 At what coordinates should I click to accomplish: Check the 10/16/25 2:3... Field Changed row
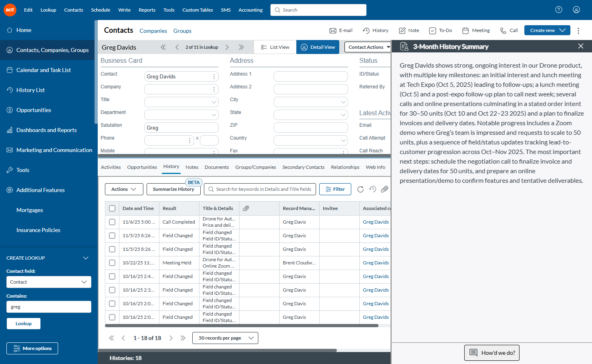tap(112, 290)
